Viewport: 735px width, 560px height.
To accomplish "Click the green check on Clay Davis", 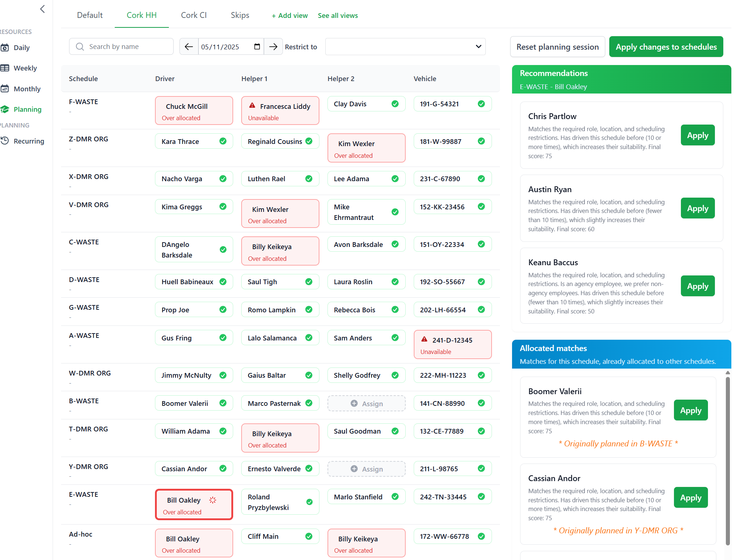I will pyautogui.click(x=395, y=104).
